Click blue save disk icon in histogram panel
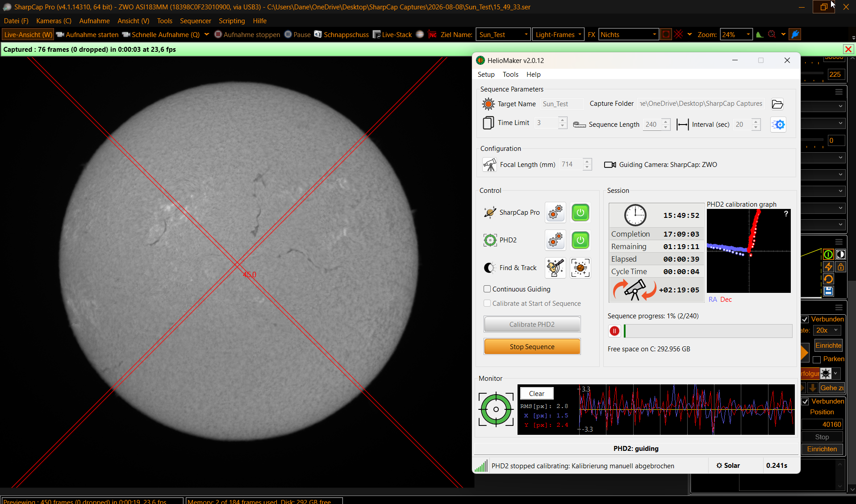 pyautogui.click(x=828, y=292)
